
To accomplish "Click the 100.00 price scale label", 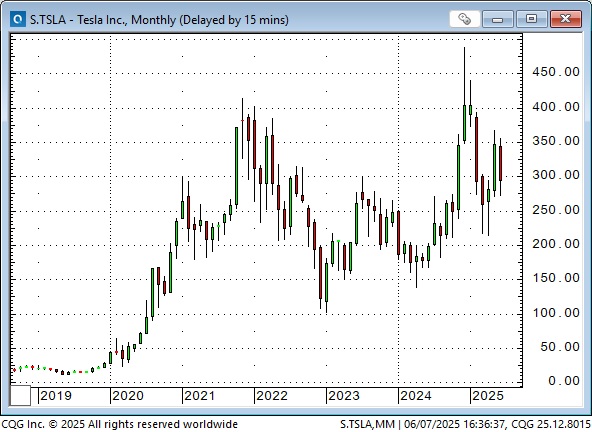I will point(556,313).
